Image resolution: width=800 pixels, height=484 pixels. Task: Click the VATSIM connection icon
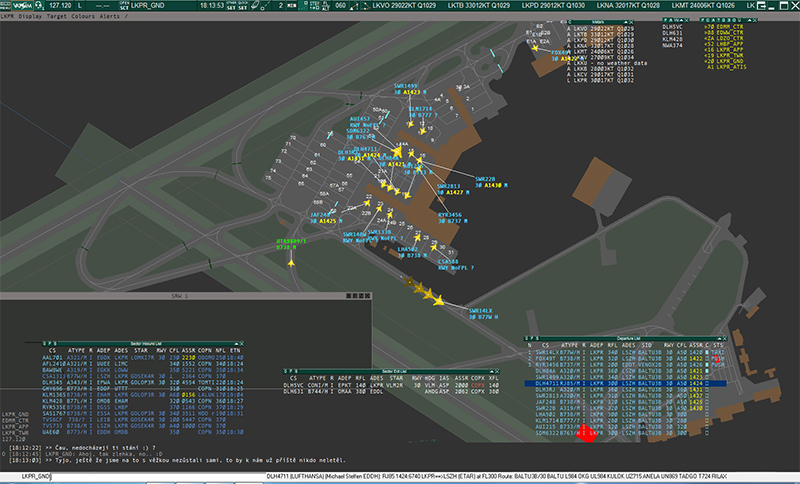coord(22,5)
